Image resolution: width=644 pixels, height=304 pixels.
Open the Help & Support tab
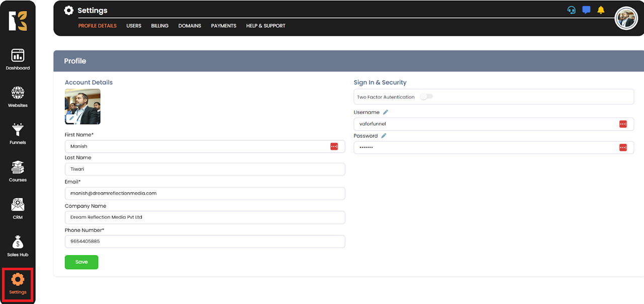(265, 26)
